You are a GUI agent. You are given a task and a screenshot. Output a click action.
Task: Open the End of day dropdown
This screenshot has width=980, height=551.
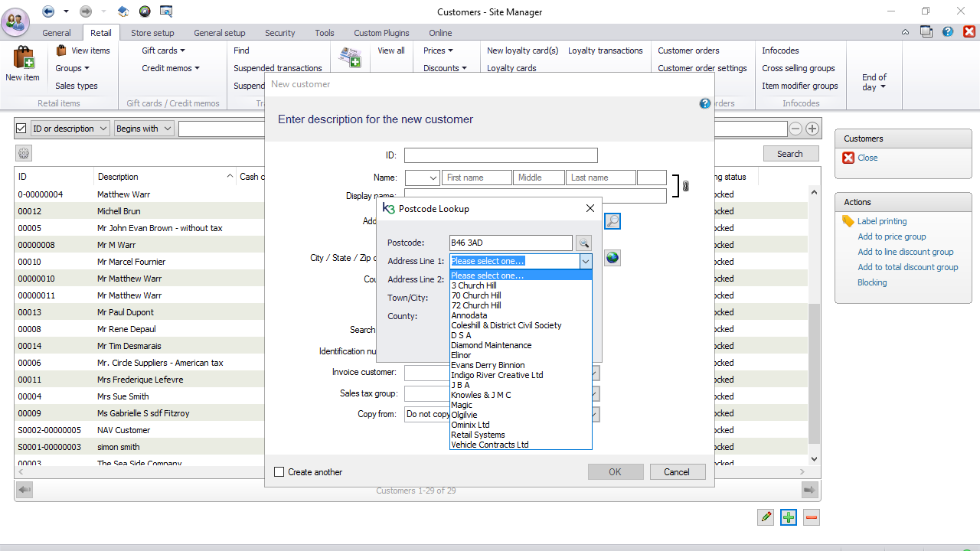[874, 82]
